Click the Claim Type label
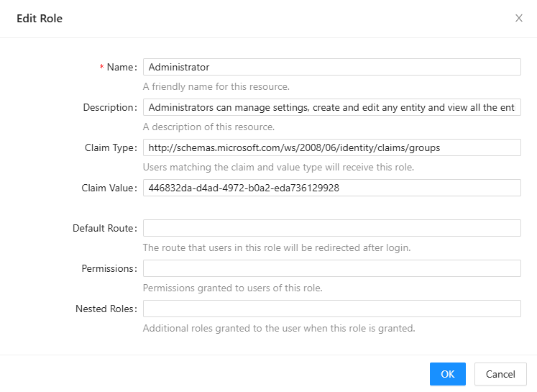Screen dimensions: 537x392 tap(109, 147)
